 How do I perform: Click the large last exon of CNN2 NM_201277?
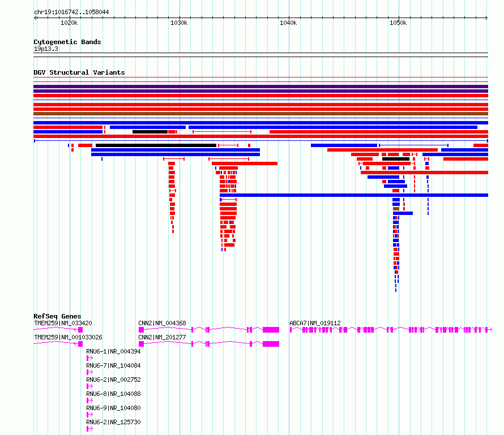click(271, 344)
